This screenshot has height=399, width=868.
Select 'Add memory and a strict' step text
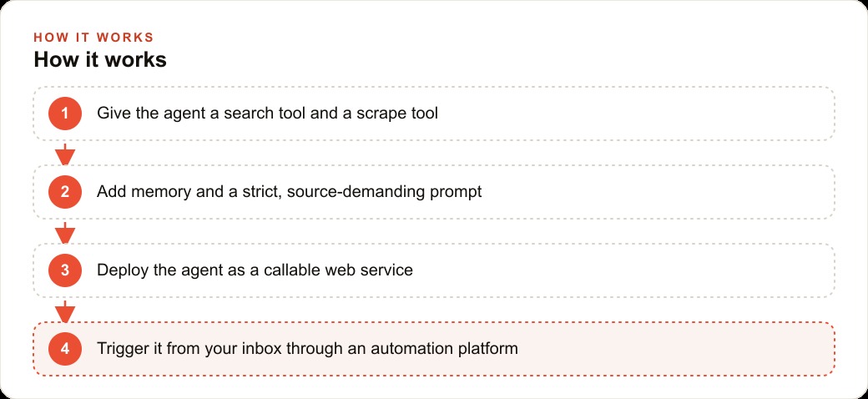pyautogui.click(x=190, y=192)
